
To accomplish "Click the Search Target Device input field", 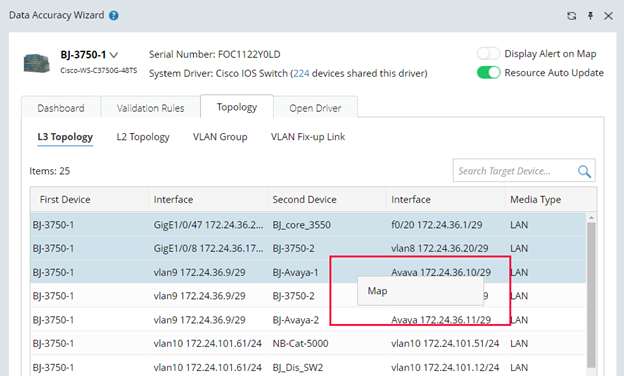I will (515, 171).
